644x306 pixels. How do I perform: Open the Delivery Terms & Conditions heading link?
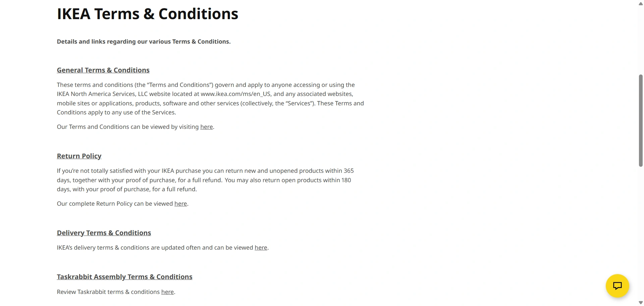[104, 233]
